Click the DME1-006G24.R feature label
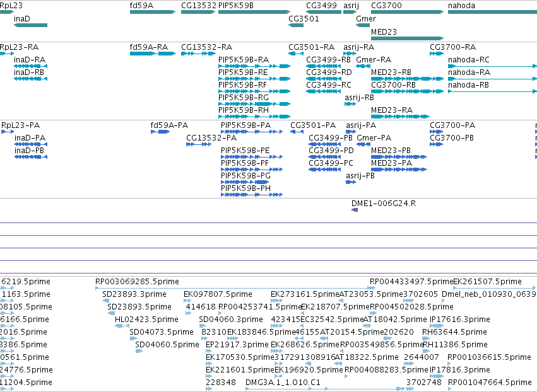The image size is (537, 392). point(384,204)
